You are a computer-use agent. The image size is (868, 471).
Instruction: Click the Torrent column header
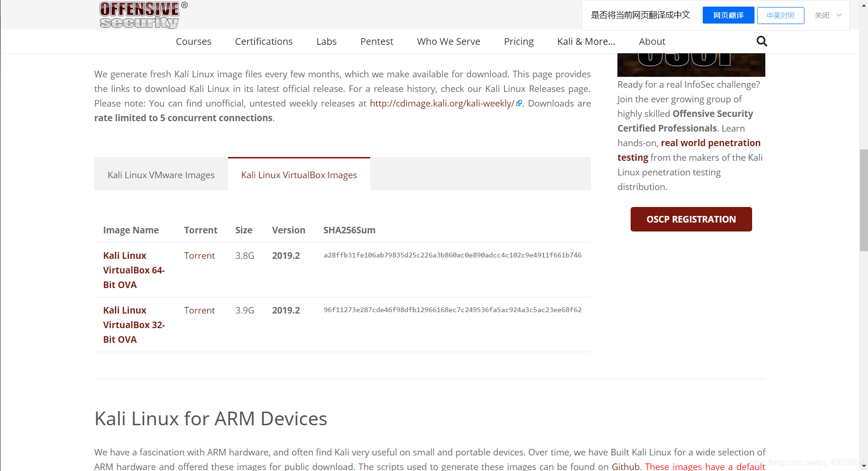[x=201, y=230]
